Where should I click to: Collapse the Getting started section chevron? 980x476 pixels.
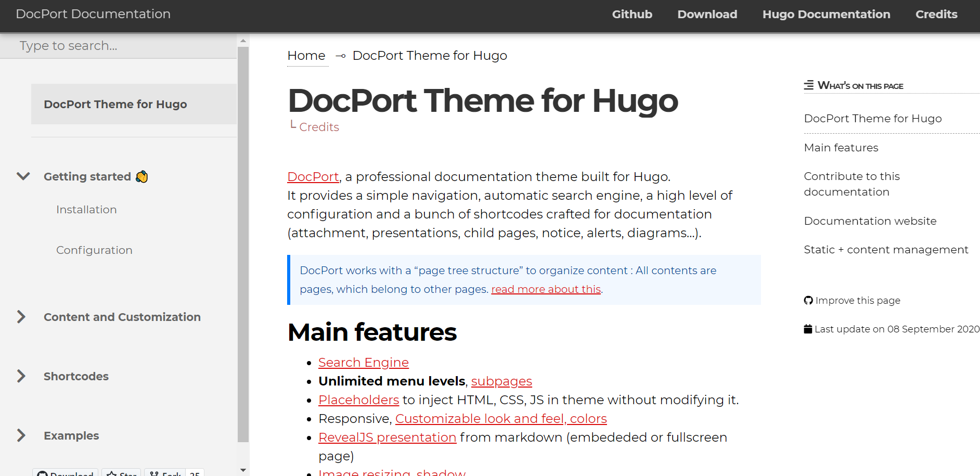coord(23,176)
